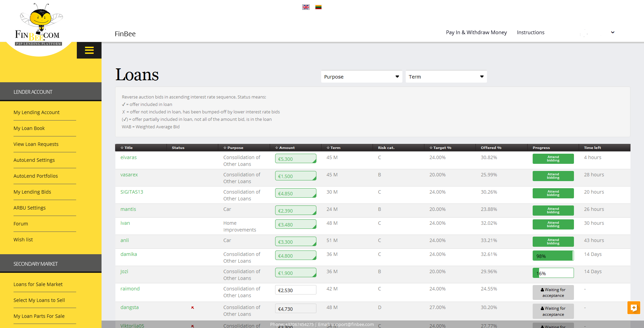Attend bidding for SIGITAS13 loan
The height and width of the screenshot is (328, 644).
pyautogui.click(x=553, y=193)
